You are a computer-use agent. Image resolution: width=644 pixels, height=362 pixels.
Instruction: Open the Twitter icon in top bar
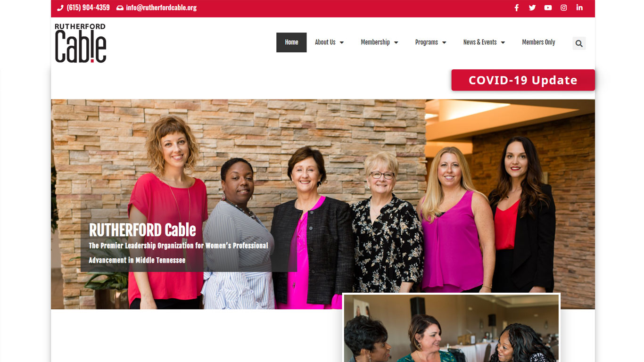click(x=532, y=8)
